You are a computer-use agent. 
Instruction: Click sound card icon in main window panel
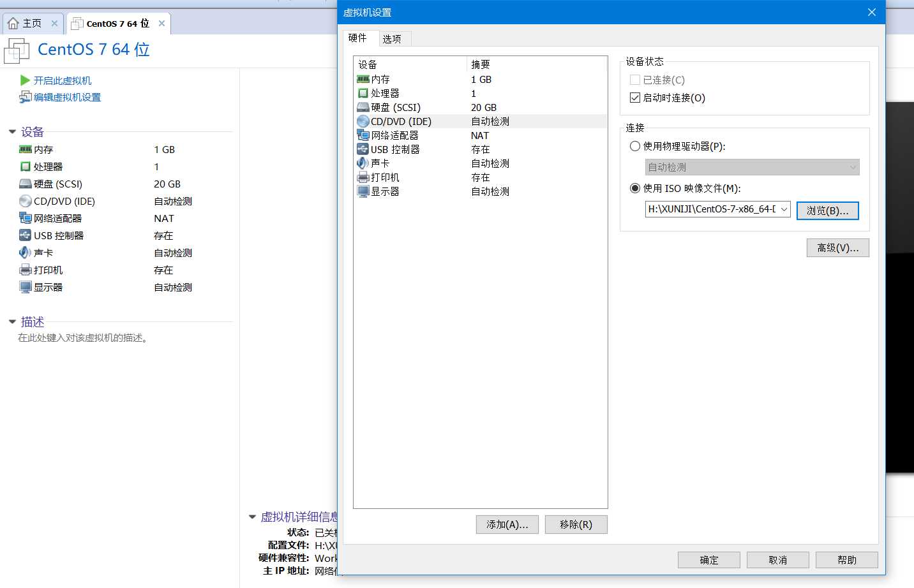[25, 253]
